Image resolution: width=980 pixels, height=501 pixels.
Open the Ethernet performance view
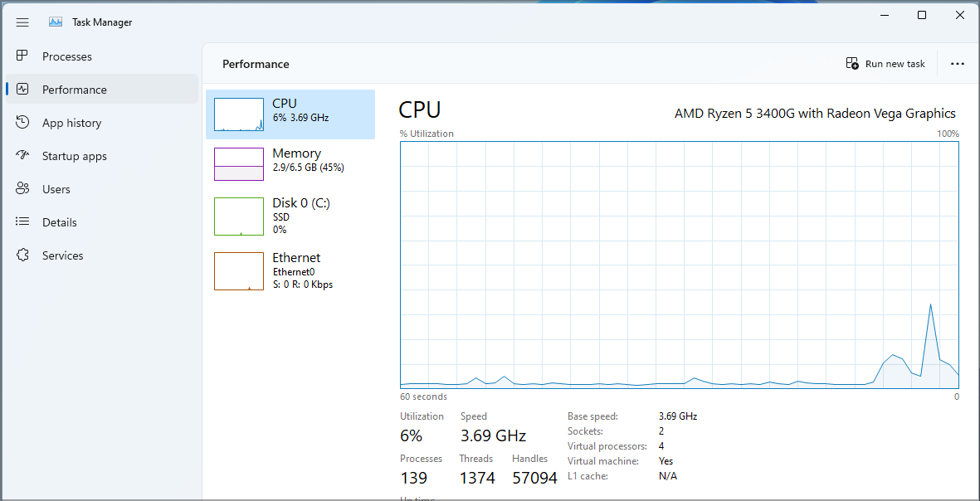(290, 270)
